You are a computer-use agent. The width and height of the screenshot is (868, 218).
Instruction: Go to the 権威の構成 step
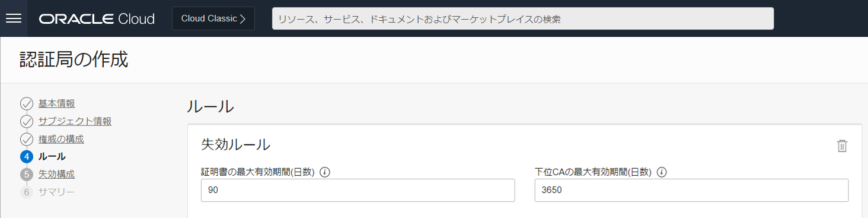[61, 140]
